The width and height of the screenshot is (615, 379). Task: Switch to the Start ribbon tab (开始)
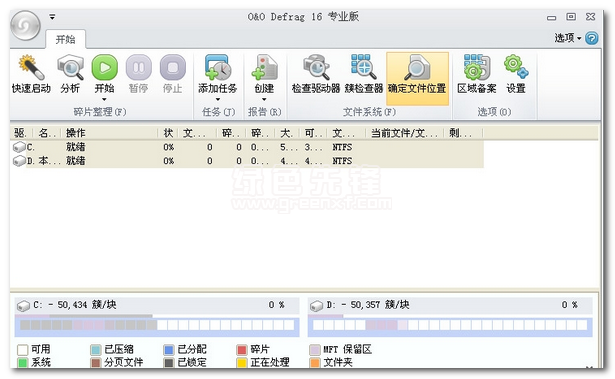[66, 39]
